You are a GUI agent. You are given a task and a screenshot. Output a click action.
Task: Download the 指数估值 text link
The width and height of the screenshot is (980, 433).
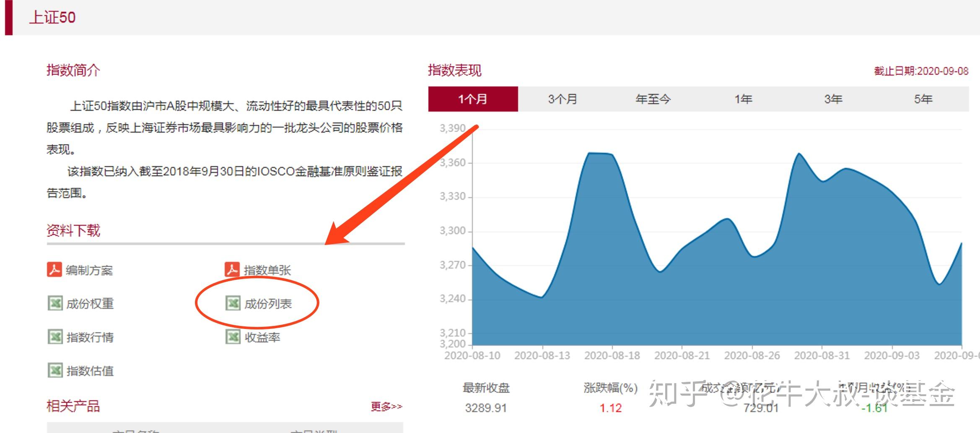[x=90, y=371]
